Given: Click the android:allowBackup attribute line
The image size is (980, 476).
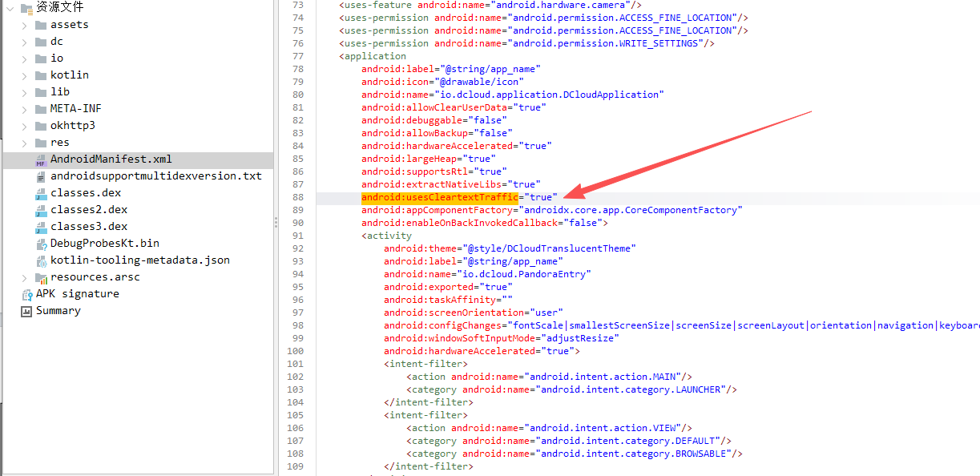Looking at the screenshot, I should [437, 133].
